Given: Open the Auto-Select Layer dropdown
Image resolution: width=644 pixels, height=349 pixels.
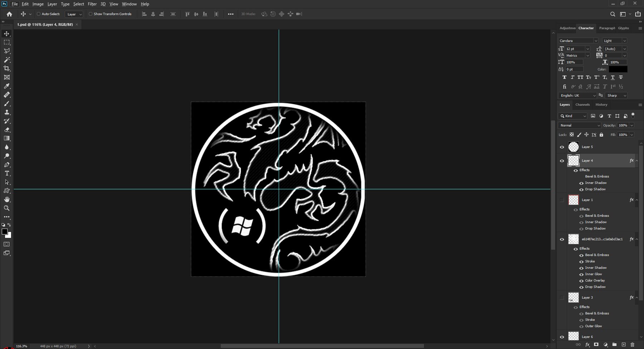Looking at the screenshot, I should (74, 14).
